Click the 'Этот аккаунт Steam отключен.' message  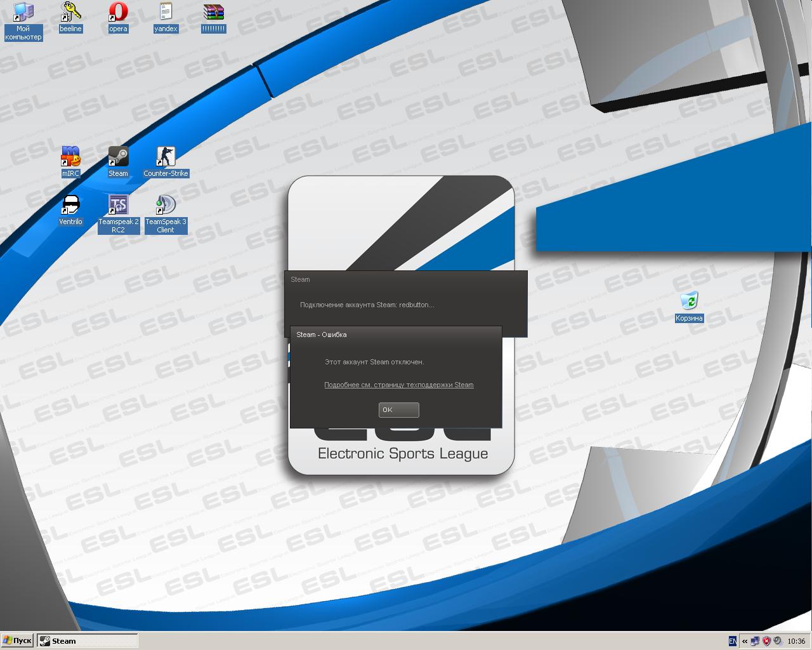pyautogui.click(x=374, y=362)
